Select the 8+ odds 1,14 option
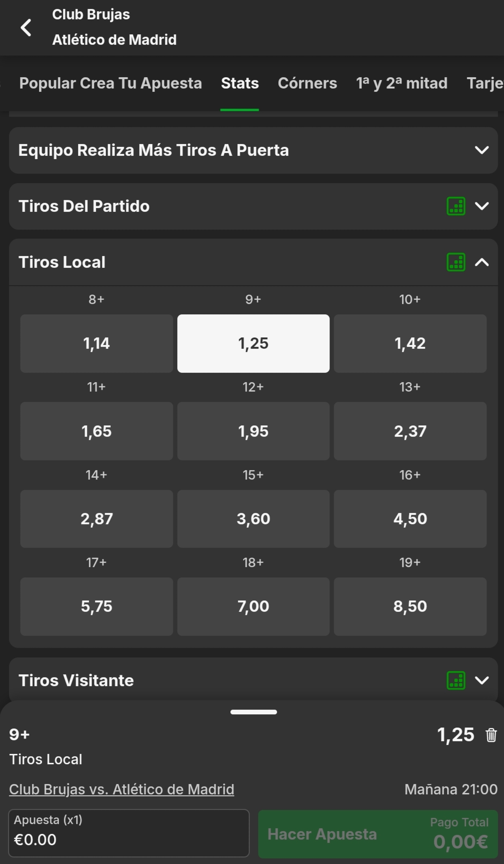 click(x=96, y=344)
